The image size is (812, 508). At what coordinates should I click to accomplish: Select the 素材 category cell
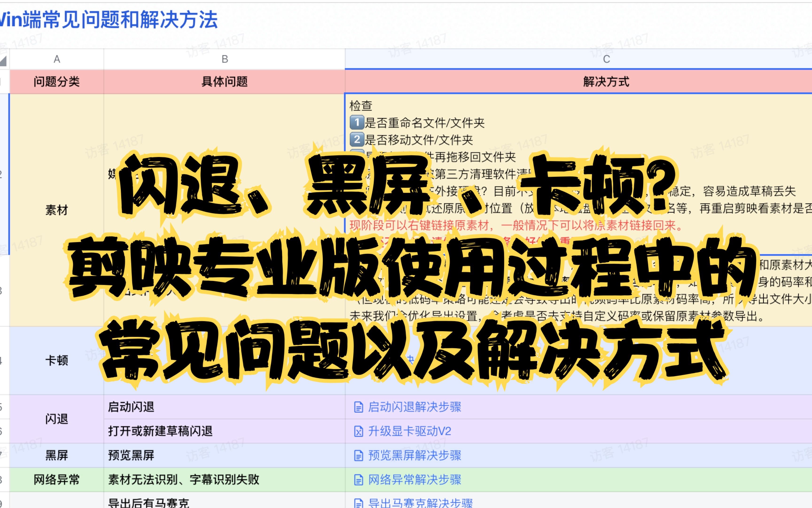point(57,210)
